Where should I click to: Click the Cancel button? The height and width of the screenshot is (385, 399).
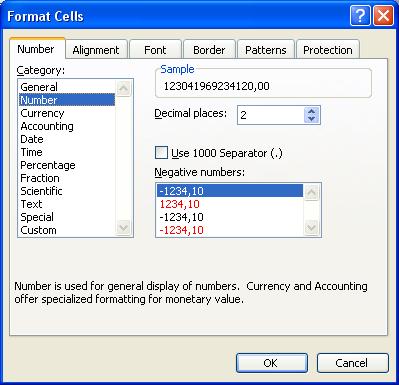[352, 363]
